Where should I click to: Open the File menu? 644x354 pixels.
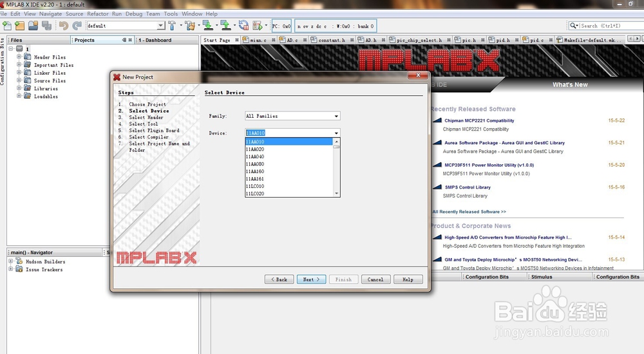coord(4,14)
